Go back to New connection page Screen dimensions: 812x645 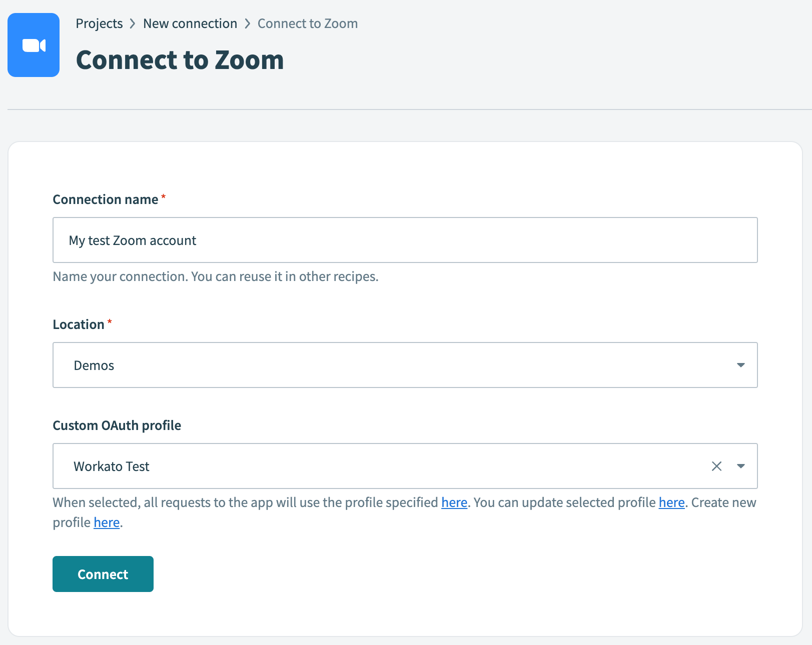pyautogui.click(x=190, y=23)
